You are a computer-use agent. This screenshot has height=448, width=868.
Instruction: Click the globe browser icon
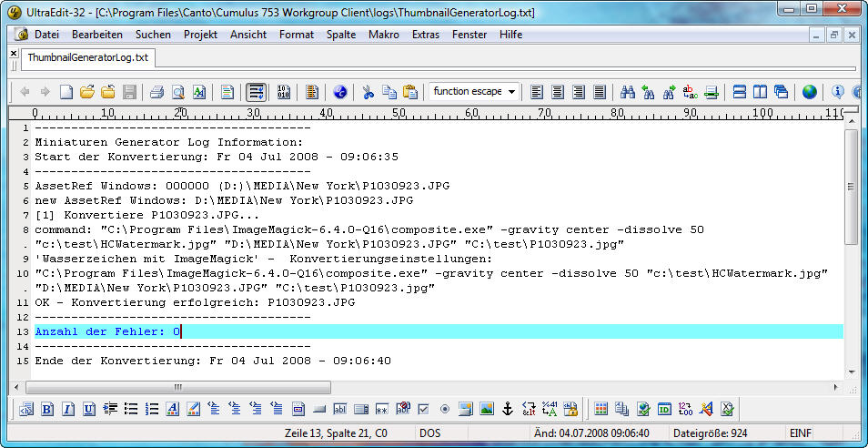click(x=810, y=92)
